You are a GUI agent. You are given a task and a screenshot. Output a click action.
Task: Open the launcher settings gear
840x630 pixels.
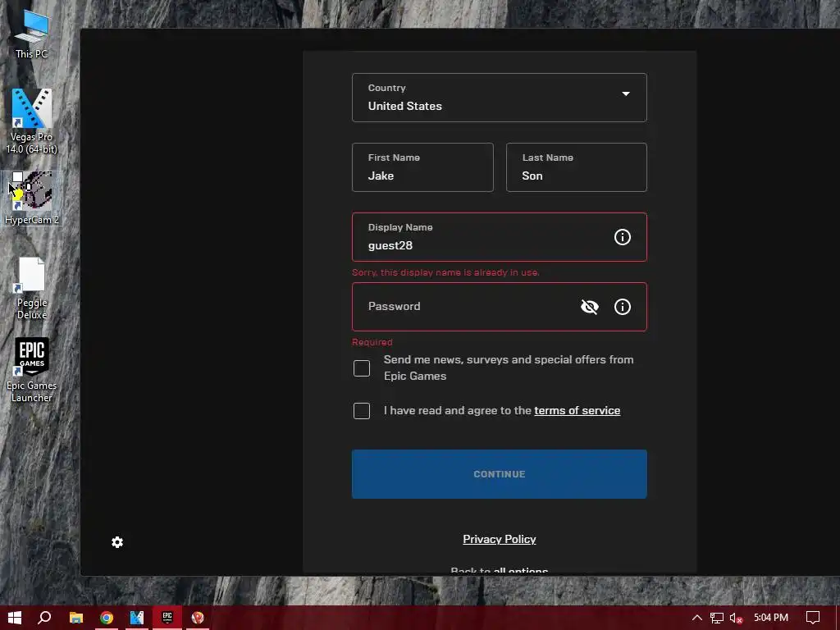click(117, 542)
